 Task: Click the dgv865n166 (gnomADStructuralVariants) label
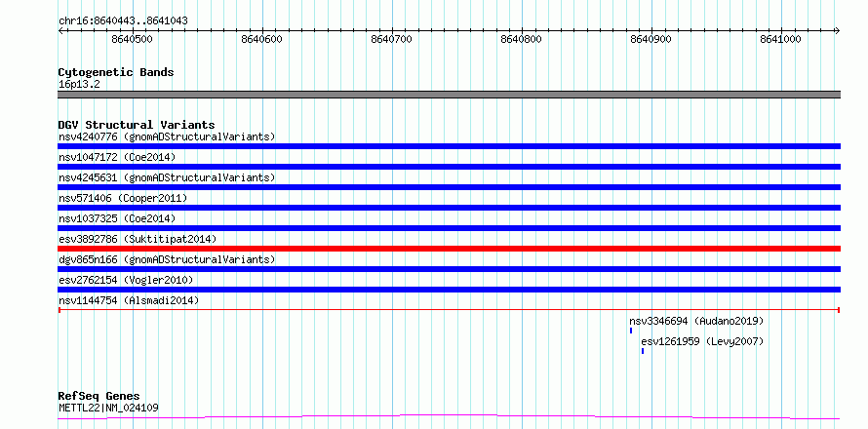pos(167,259)
